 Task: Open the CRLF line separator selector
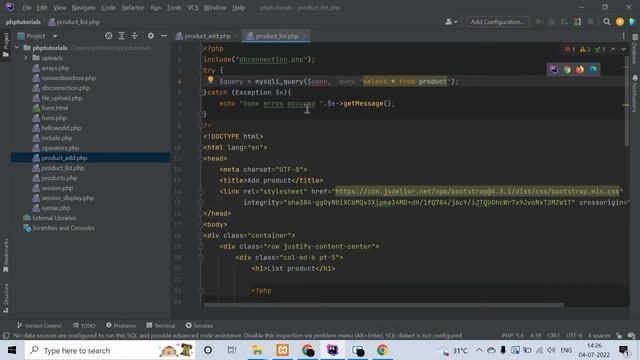[x=553, y=336]
